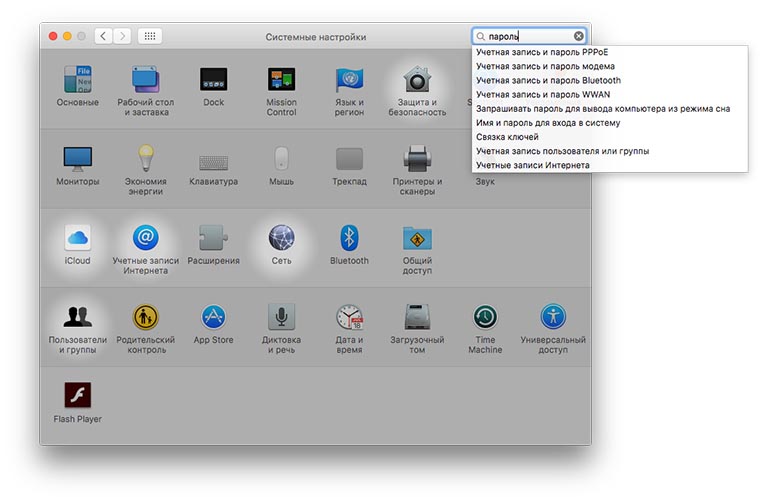The height and width of the screenshot is (502, 760).
Task: Click the magnifying glass search icon
Action: pyautogui.click(x=480, y=36)
